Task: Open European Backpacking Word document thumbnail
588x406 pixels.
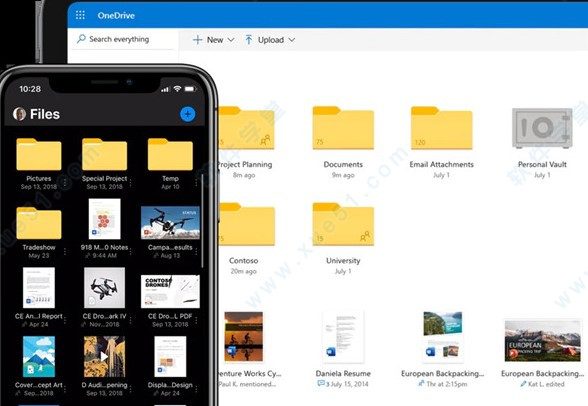Action: pyautogui.click(x=442, y=337)
